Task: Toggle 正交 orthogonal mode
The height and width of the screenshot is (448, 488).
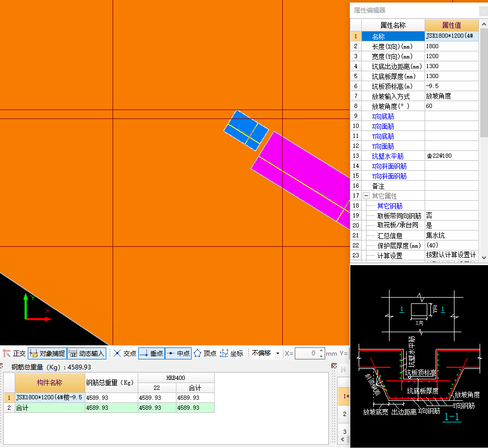Action: click(14, 353)
